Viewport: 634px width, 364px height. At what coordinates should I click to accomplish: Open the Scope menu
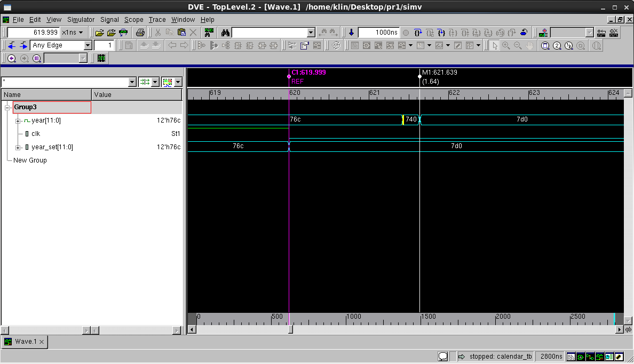coord(133,19)
